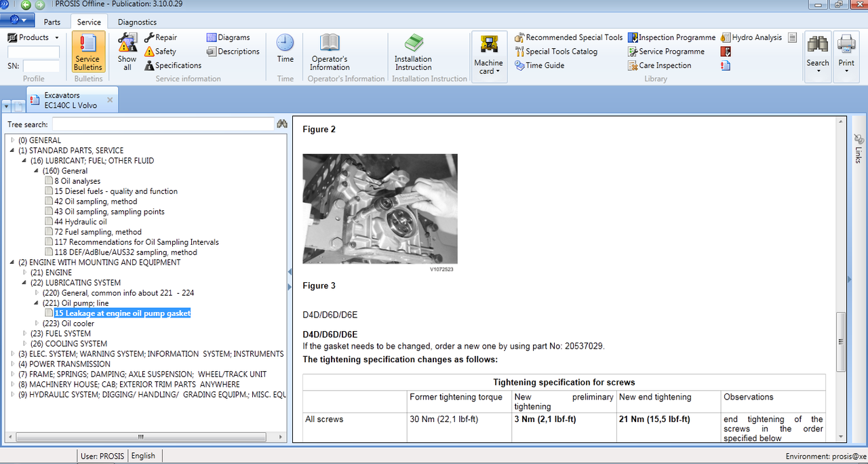Select the Excavators EC140C L Volvo tab
Screen dimensions: 868x464
(x=71, y=100)
